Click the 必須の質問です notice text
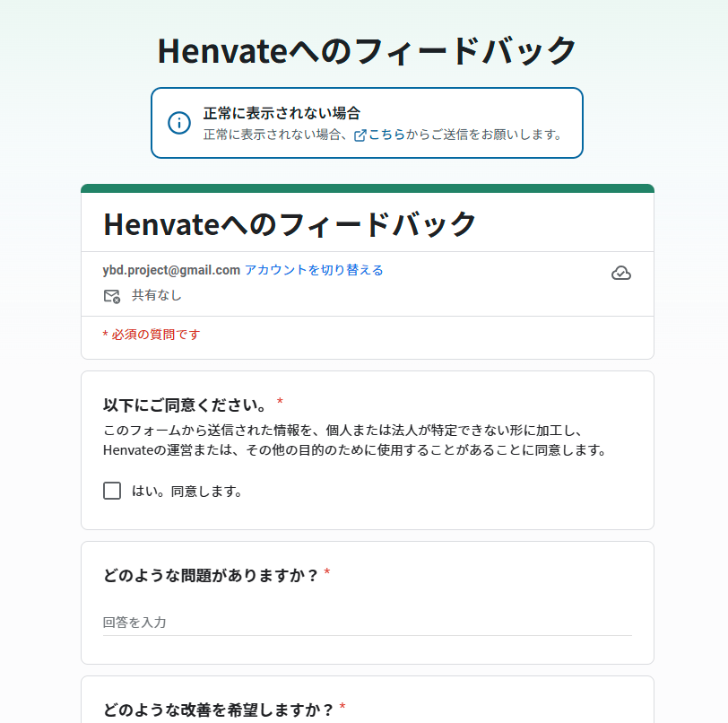The height and width of the screenshot is (723, 728). tap(152, 335)
